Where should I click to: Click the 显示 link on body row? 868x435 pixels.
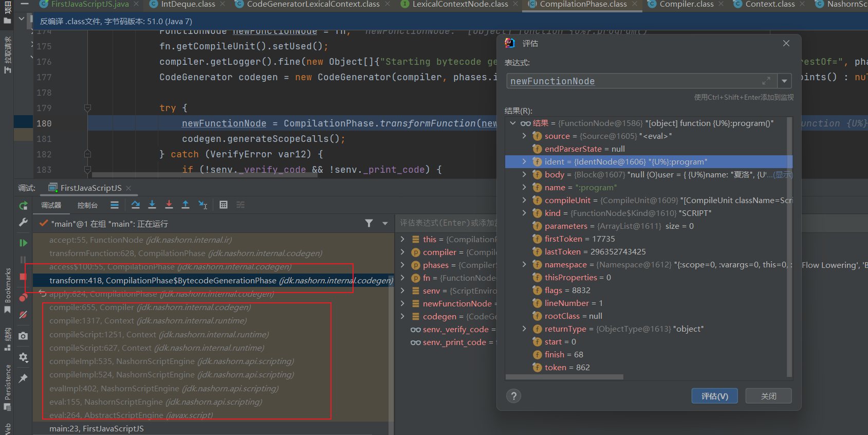pos(783,174)
